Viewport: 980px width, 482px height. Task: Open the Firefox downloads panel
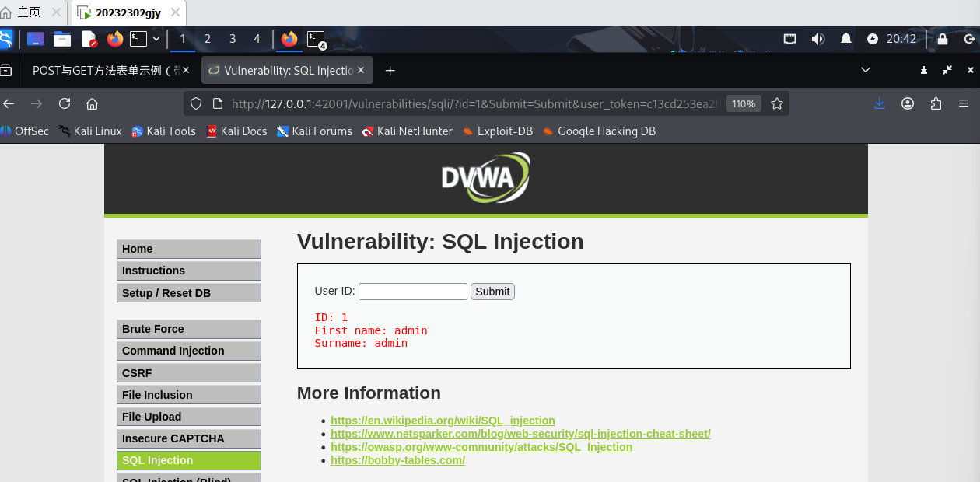(879, 103)
